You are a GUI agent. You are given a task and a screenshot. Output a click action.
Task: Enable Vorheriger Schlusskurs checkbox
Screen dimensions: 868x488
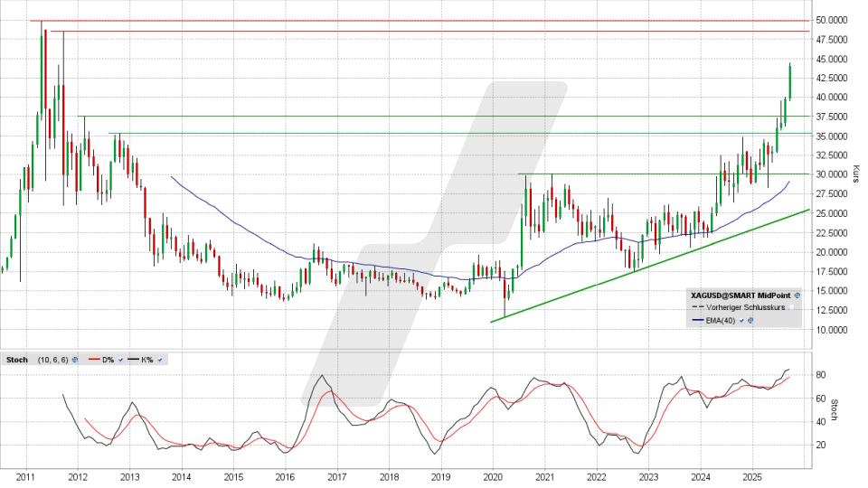(x=792, y=308)
